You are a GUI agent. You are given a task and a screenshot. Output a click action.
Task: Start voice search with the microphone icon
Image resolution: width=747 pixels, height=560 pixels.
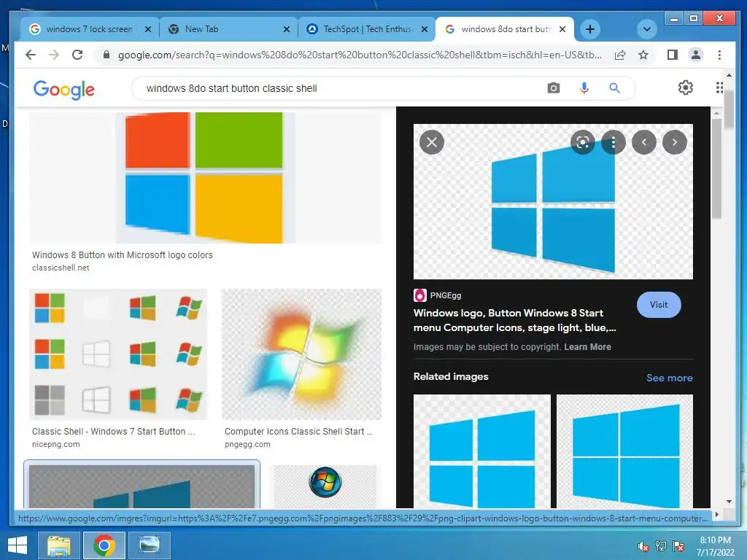(584, 88)
